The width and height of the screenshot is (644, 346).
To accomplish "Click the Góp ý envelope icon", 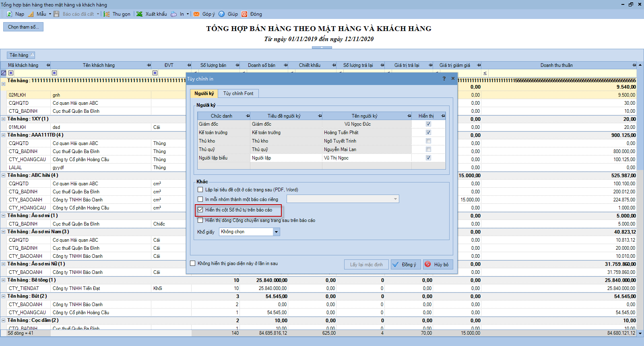I will (x=196, y=14).
